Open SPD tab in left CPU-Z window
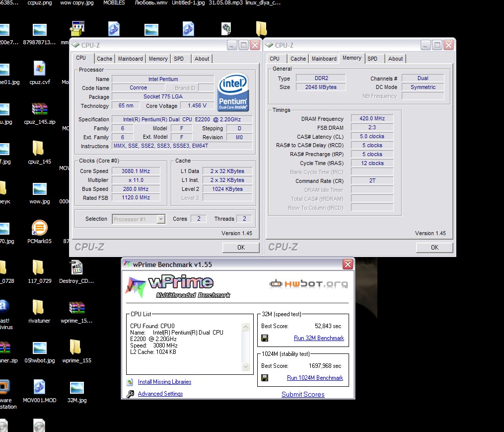Viewport: 504px width, 432px height. click(x=179, y=59)
